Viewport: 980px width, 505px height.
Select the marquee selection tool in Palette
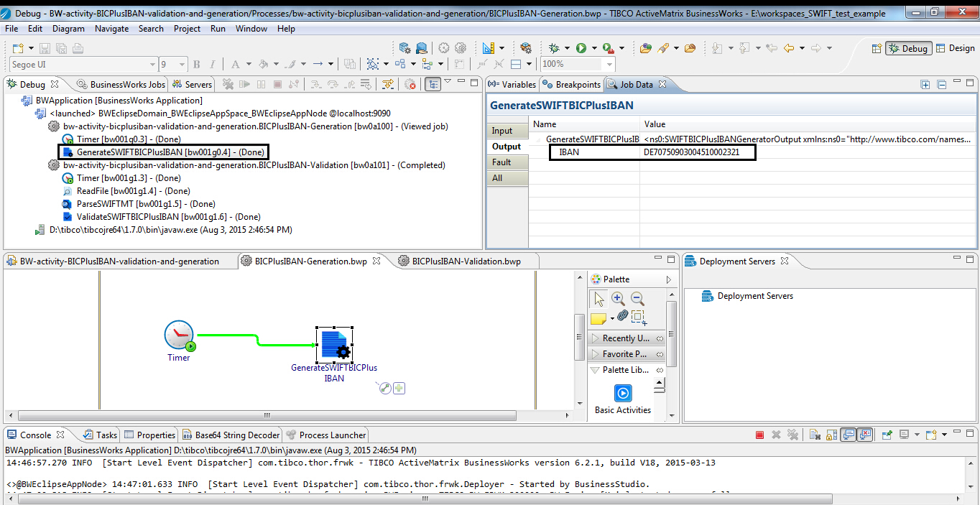[x=639, y=317]
